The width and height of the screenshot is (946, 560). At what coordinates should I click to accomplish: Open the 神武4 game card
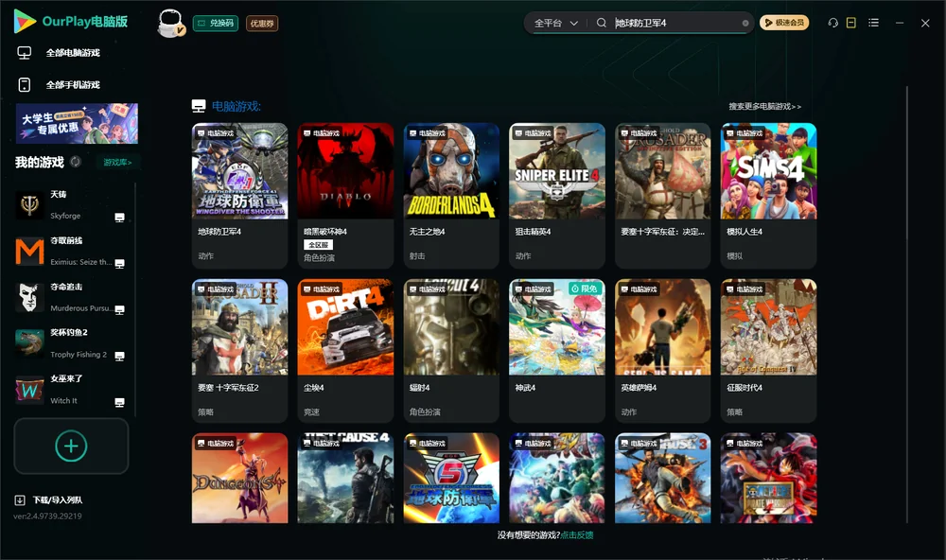click(x=557, y=351)
